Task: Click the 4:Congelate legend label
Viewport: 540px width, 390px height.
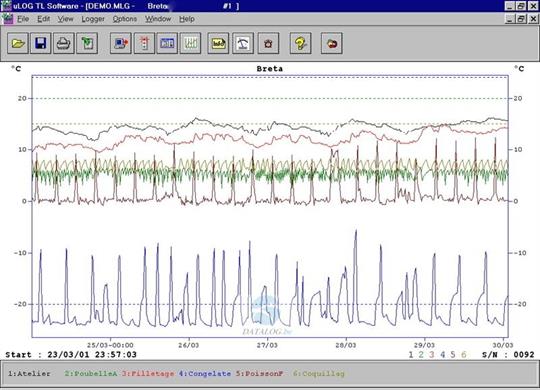Action: coord(205,373)
